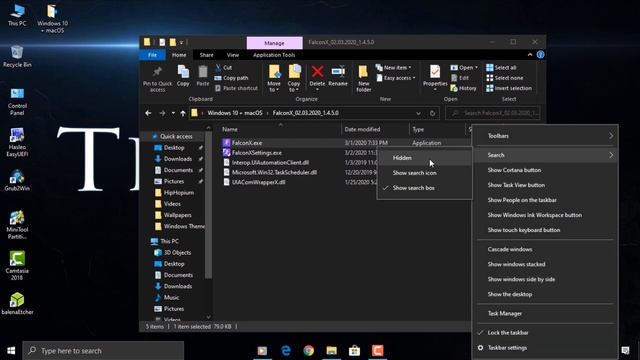
Task: Open the Move to dropdown
Action: click(x=274, y=87)
